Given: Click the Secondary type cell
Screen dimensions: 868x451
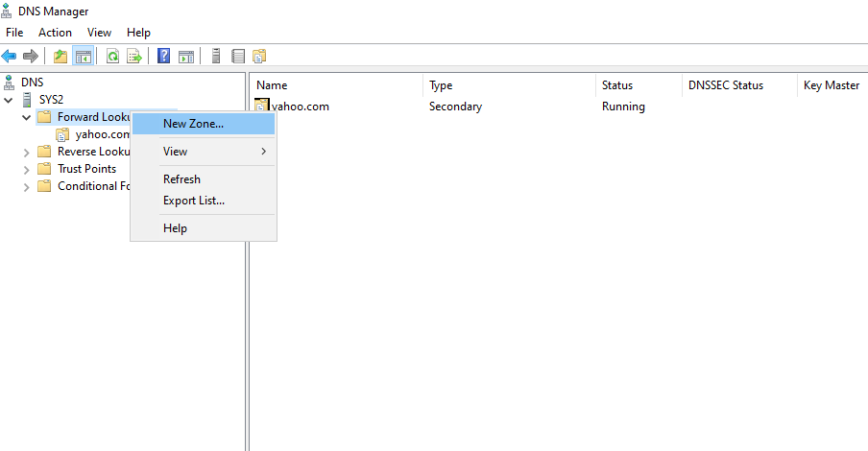Looking at the screenshot, I should pos(455,107).
